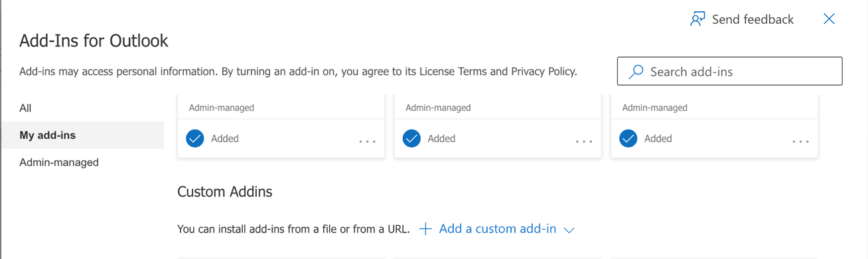Image resolution: width=868 pixels, height=259 pixels.
Task: Close the Add-Ins for Outlook dialog
Action: point(829,19)
